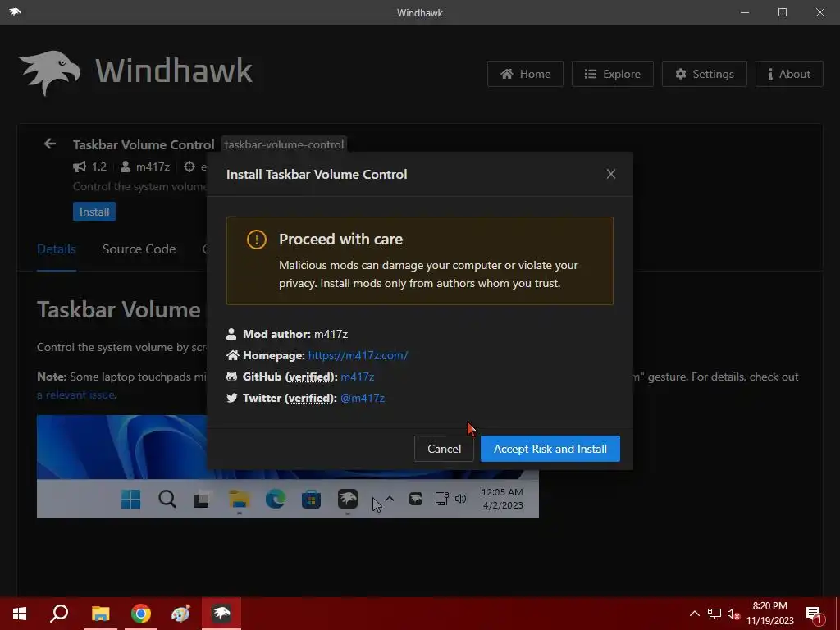Open Windows taskbar search
The image size is (840, 630).
pos(59,614)
